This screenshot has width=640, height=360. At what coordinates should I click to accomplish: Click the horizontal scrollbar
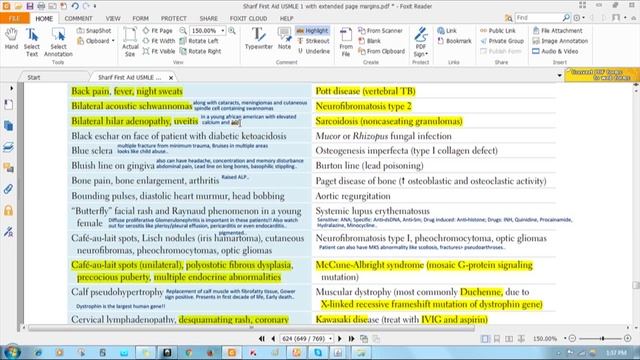pos(251,327)
